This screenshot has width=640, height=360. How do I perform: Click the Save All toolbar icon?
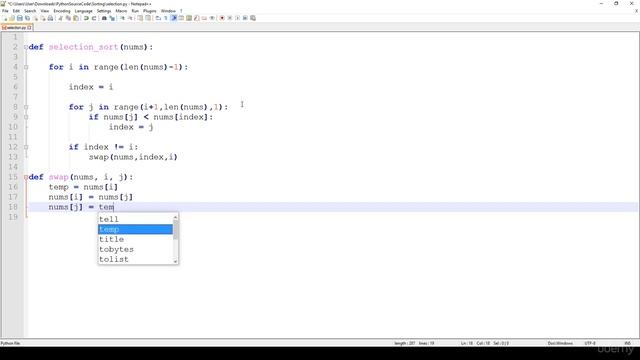[27, 18]
